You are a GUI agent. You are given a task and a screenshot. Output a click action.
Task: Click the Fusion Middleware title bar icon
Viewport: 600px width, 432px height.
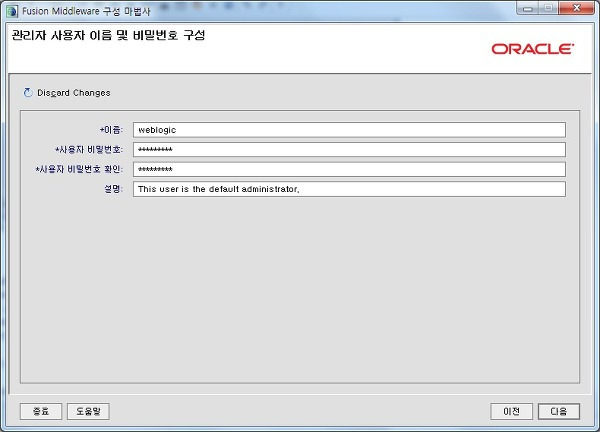(x=12, y=11)
